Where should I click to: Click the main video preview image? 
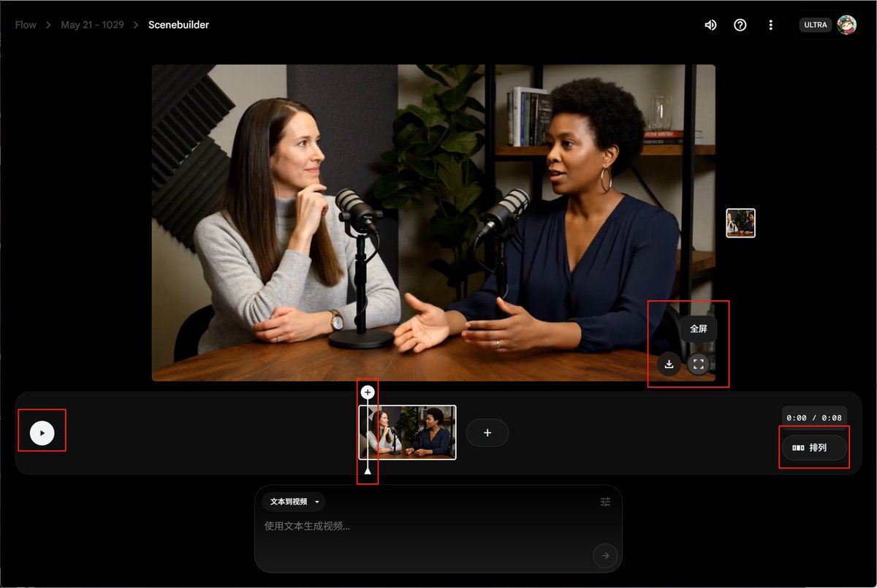click(433, 223)
